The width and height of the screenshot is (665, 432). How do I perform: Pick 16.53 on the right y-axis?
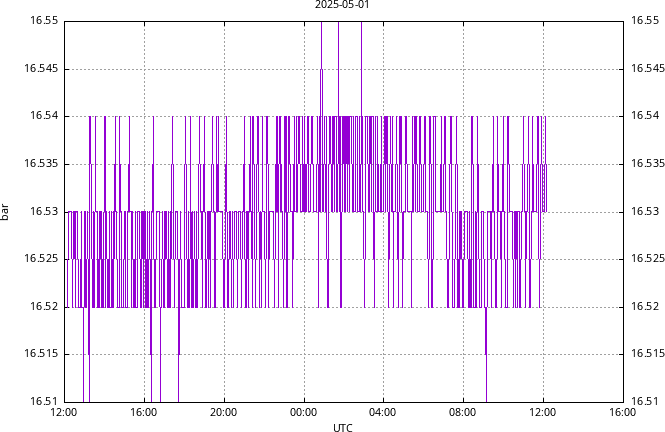[x=645, y=211]
